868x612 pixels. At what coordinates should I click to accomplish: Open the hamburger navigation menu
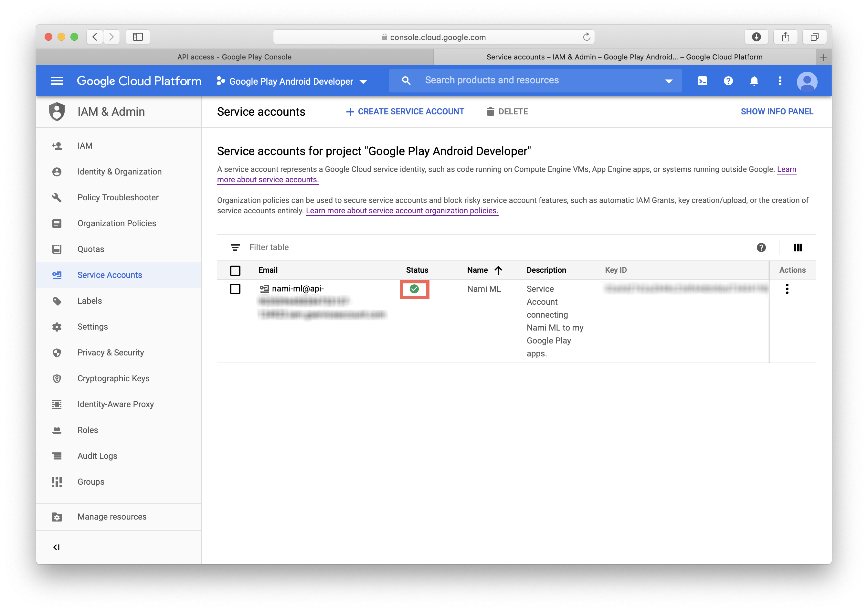tap(57, 81)
